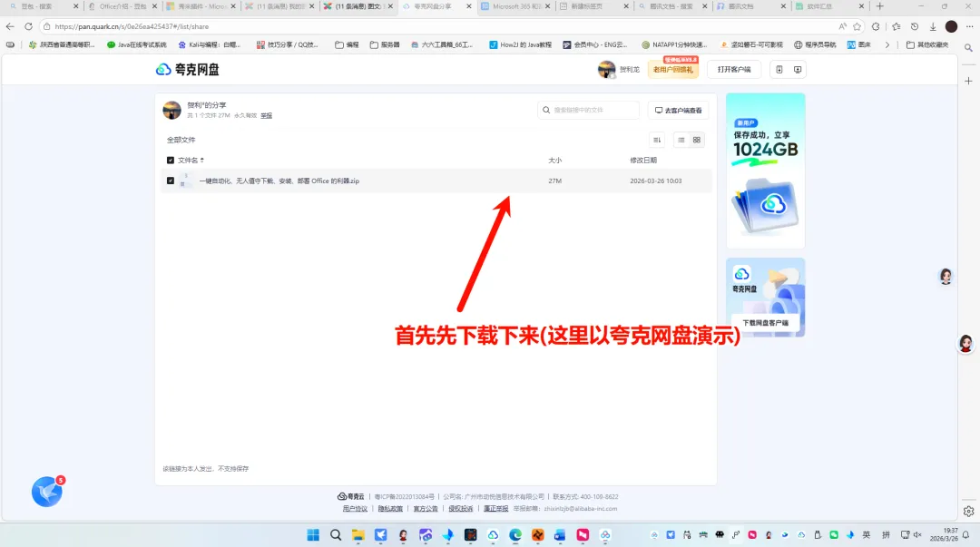The image size is (980, 547).
Task: Open Edge sidebar settings gear
Action: pyautogui.click(x=969, y=512)
